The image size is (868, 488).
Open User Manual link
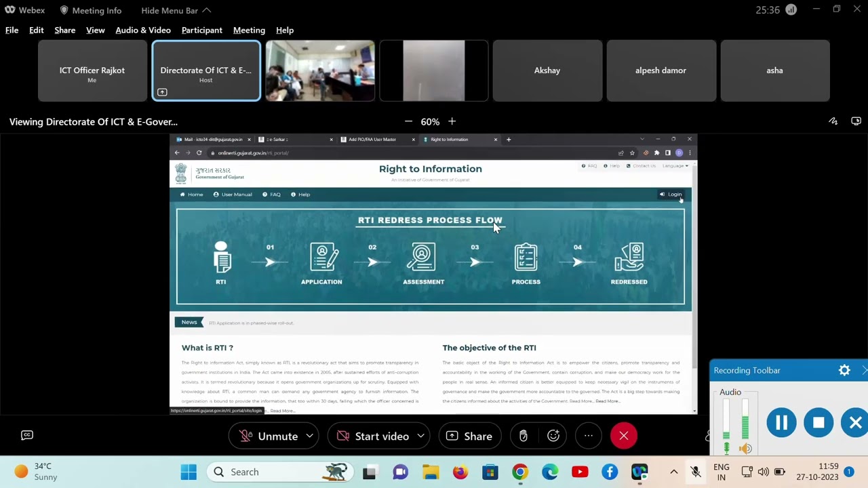tap(233, 195)
